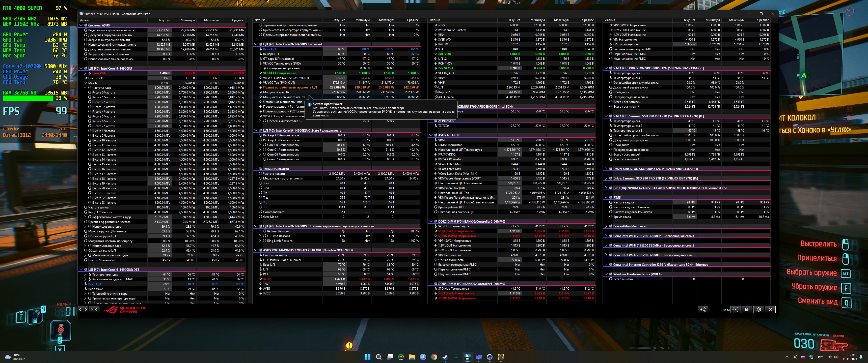Collapse 'Частоты ядер' core clocks tree
The width and height of the screenshot is (868, 363).
(x=85, y=87)
